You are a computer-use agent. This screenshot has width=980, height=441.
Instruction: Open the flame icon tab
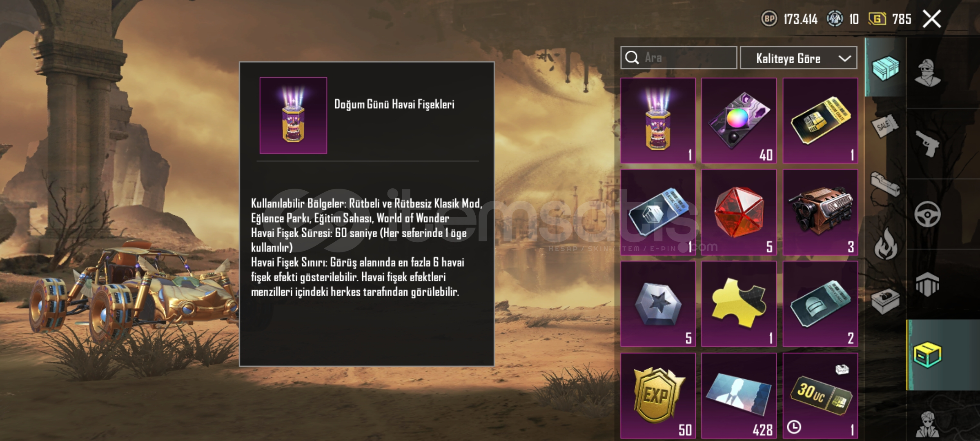click(885, 243)
